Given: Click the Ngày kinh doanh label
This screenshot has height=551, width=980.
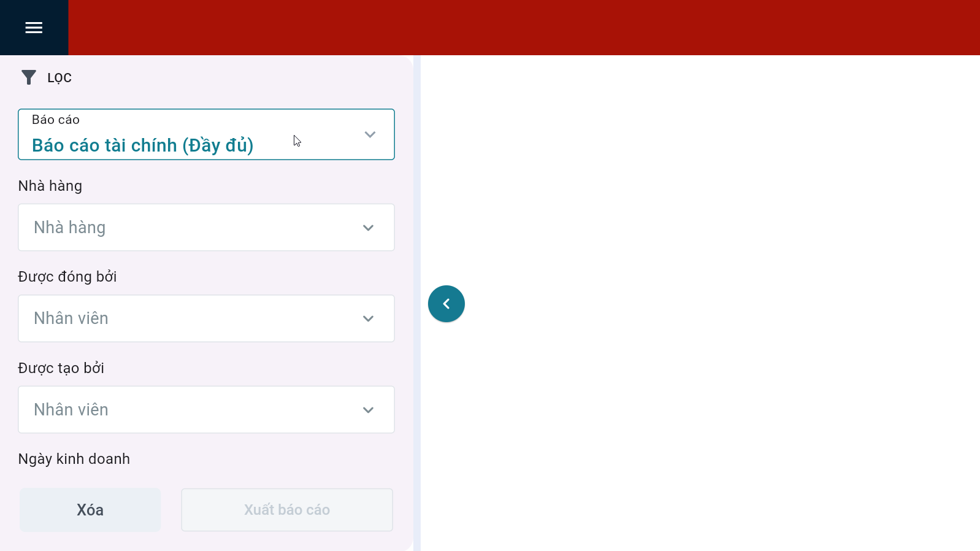Looking at the screenshot, I should pos(74,459).
